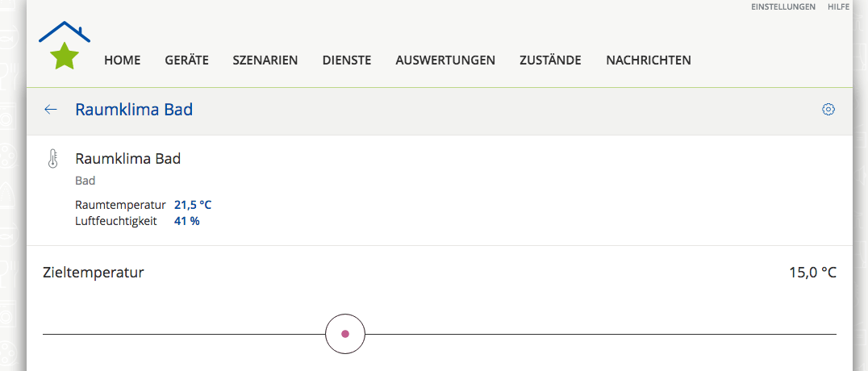Click the blue Raumklima Bad page title

click(134, 110)
